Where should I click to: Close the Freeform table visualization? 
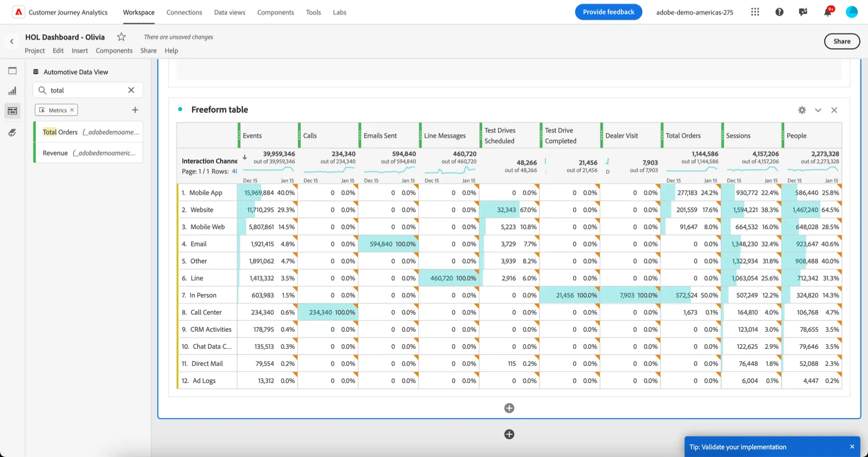pos(834,110)
